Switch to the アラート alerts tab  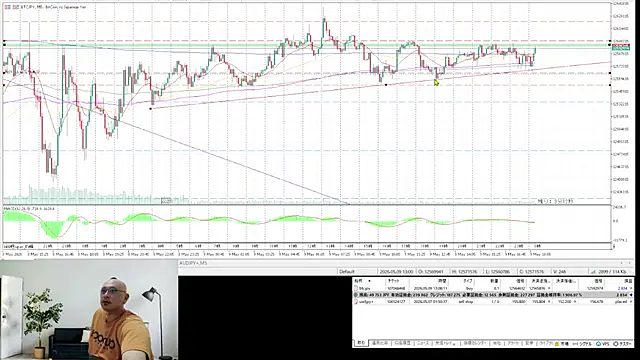click(x=513, y=344)
